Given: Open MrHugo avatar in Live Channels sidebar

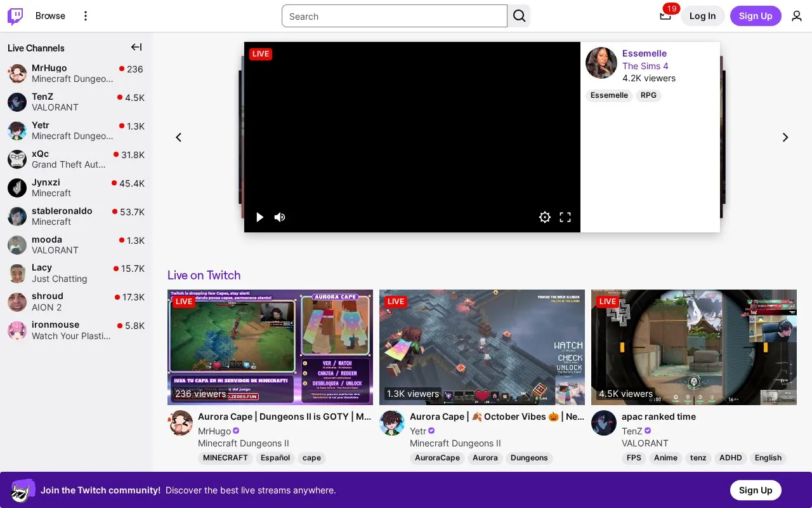Looking at the screenshot, I should pos(17,74).
